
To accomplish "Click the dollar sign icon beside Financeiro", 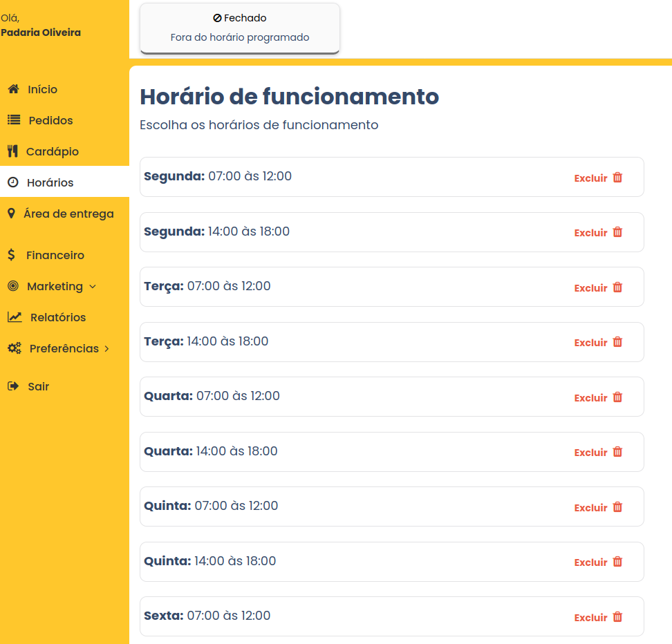I will (x=12, y=255).
